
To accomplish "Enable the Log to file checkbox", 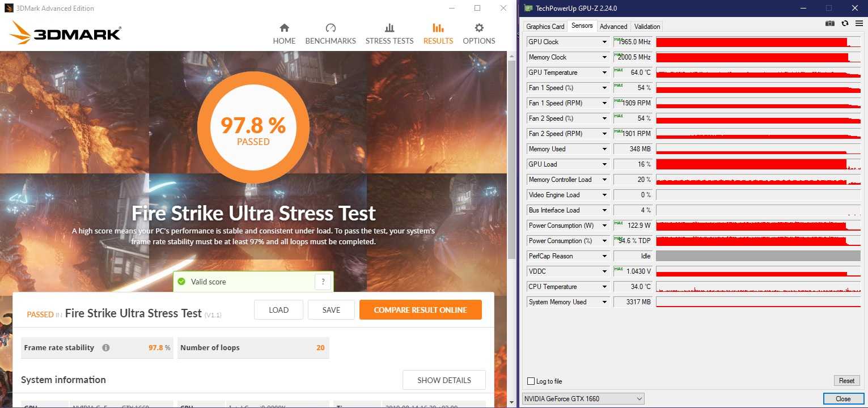I will 531,381.
